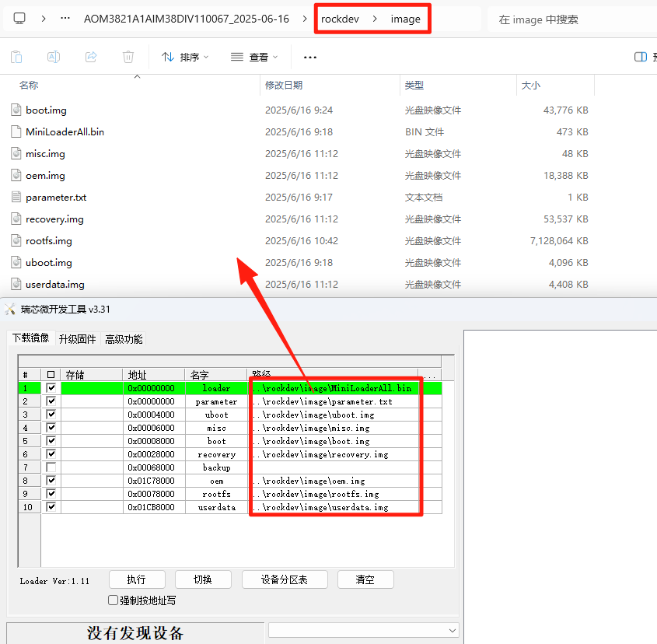Select the boot.img file icon
This screenshot has height=644, width=657.
(16, 110)
